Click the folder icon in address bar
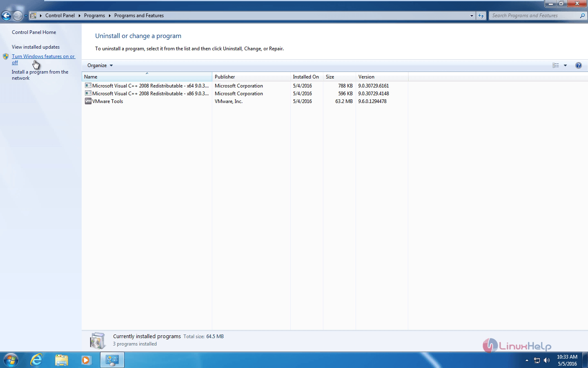 pyautogui.click(x=33, y=16)
